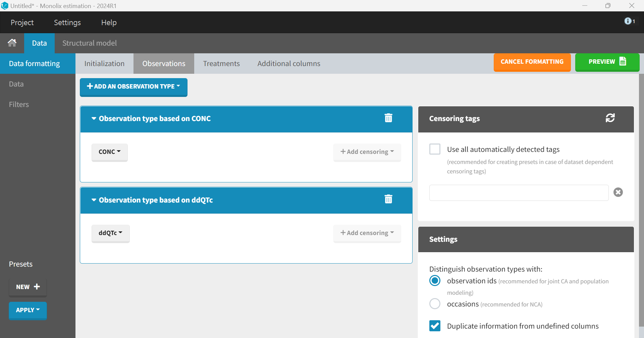Screen dimensions: 644x338
Task: Open the Add an observation type dropdown
Action: coord(133,87)
